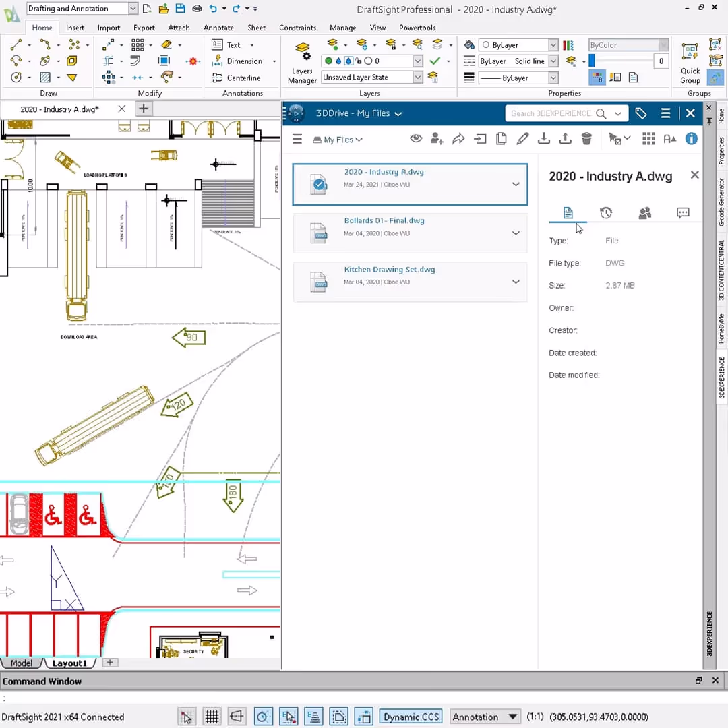728x728 pixels.
Task: Toggle the Ortho icon in status bar
Action: 237,717
